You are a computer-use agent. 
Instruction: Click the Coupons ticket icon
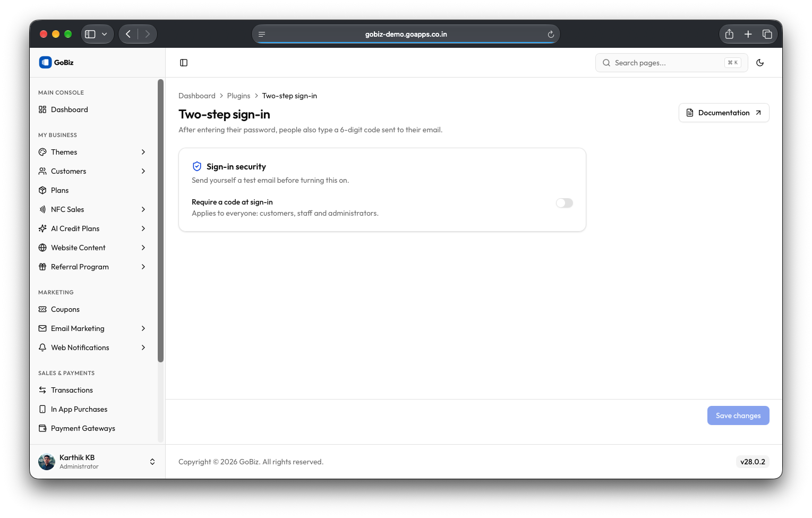[x=42, y=309]
